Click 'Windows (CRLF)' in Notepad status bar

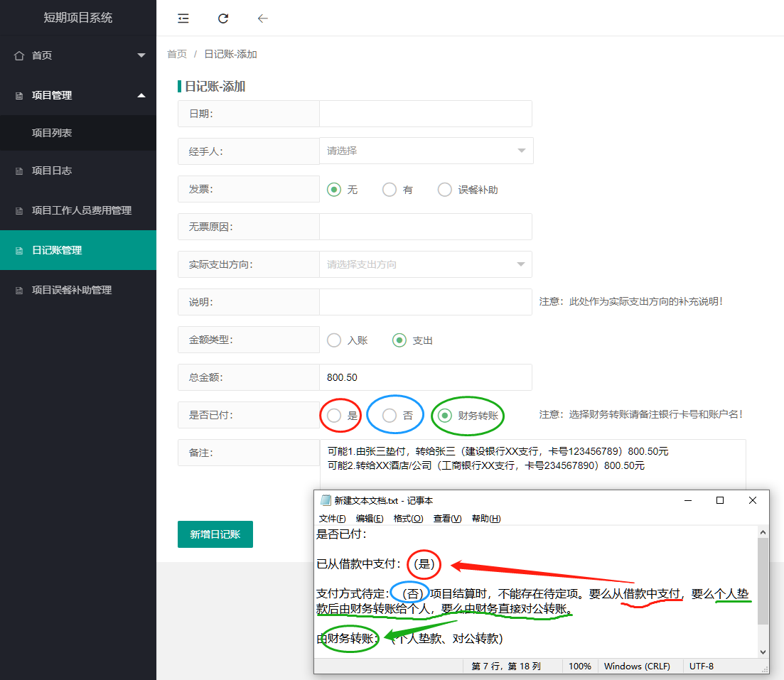(636, 666)
